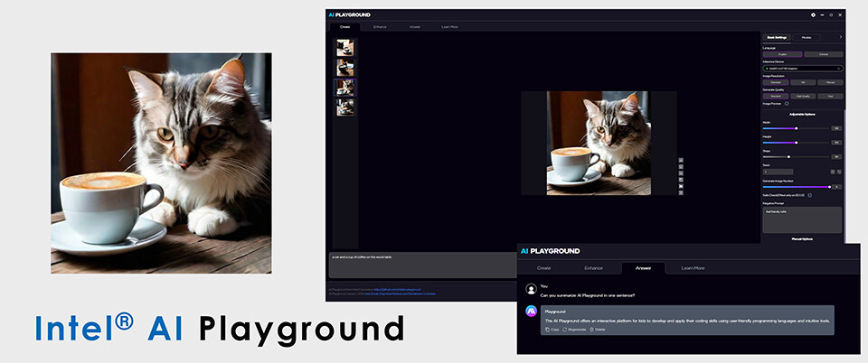Select the HD image resolution option
This screenshot has width=868, height=363.
[803, 82]
